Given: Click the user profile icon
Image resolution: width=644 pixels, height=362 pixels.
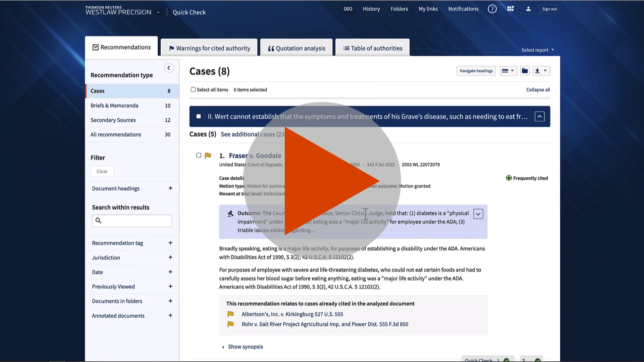Looking at the screenshot, I should 528,9.
